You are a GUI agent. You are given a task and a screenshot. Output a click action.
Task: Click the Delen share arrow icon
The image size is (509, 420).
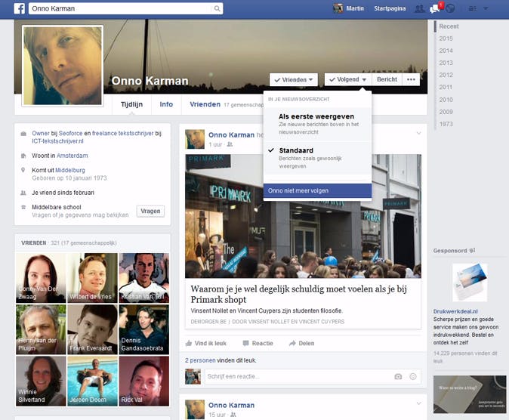[292, 343]
